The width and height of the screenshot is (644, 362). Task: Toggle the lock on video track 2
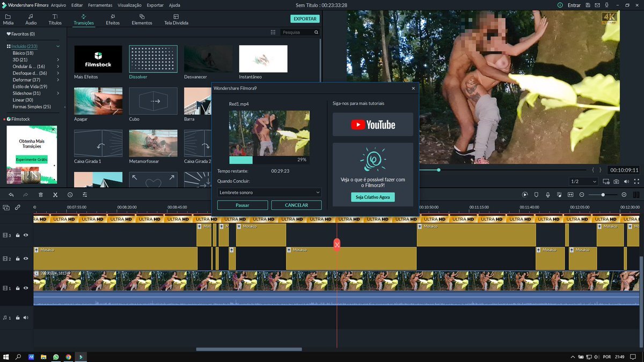click(18, 258)
